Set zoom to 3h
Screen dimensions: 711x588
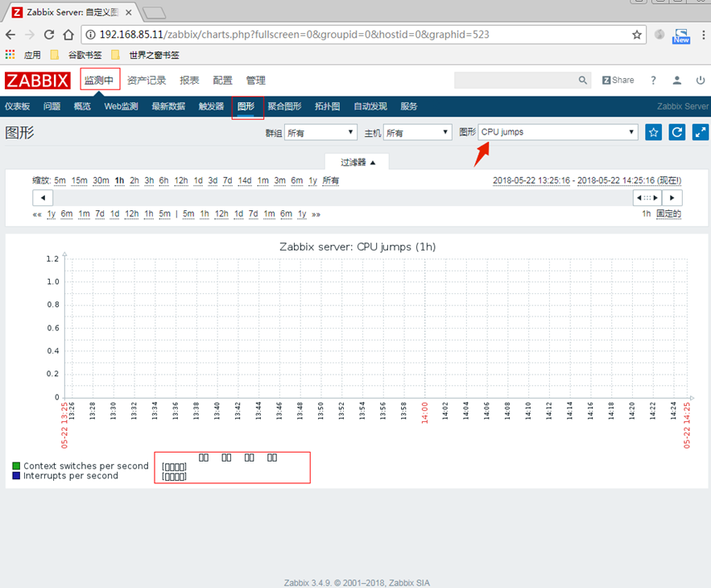(x=149, y=180)
